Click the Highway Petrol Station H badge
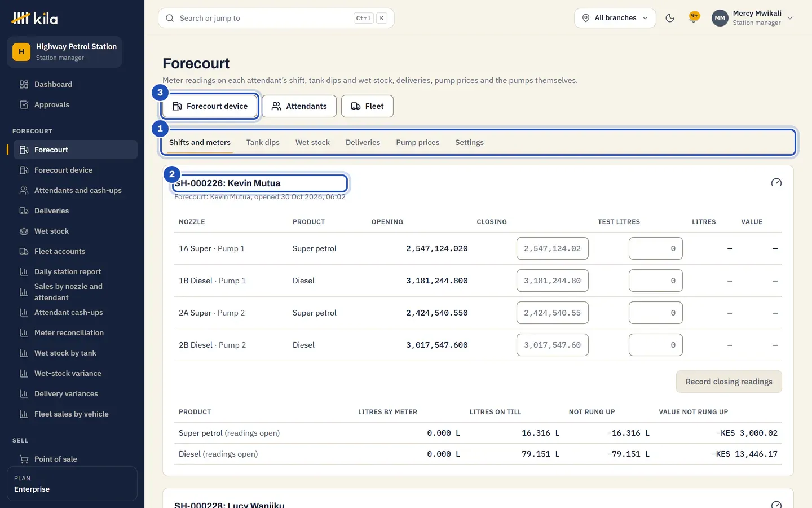 click(21, 52)
